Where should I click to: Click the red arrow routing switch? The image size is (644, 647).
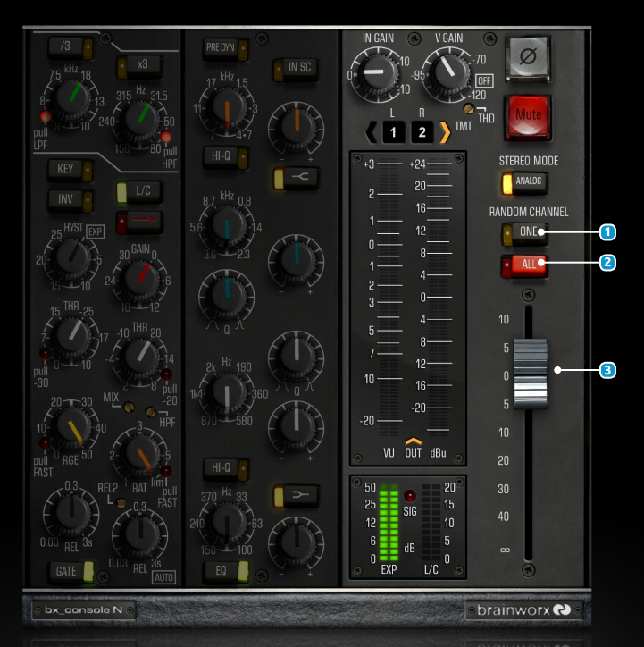[139, 222]
